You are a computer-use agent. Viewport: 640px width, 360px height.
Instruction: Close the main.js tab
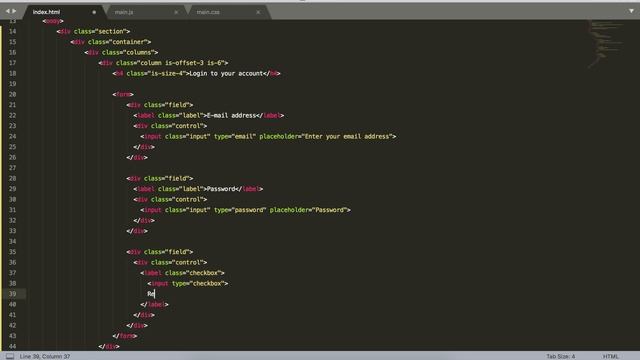pyautogui.click(x=176, y=12)
